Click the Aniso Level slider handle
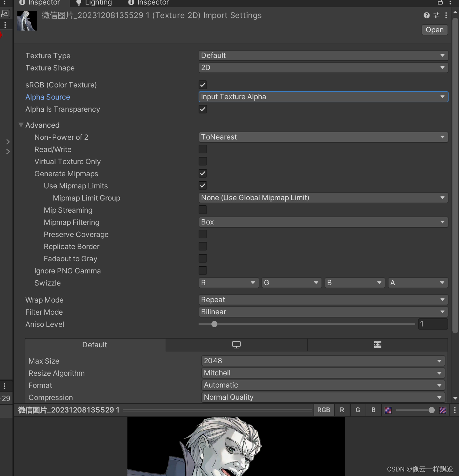 214,324
